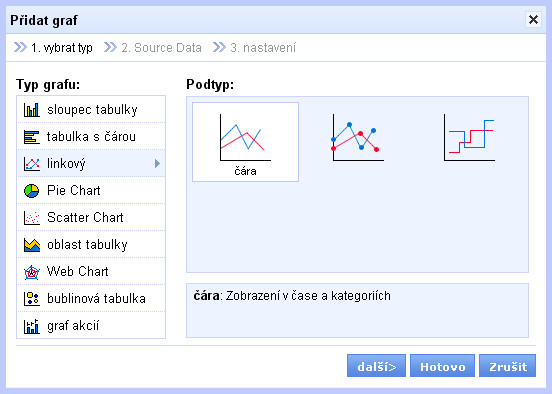Choose the line with points subtype
552x394 pixels.
pyautogui.click(x=357, y=142)
